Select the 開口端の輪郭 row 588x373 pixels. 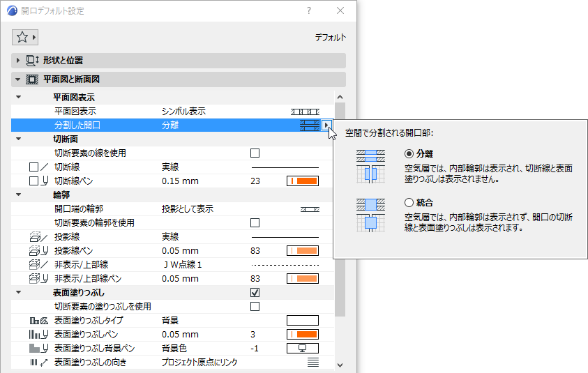coord(172,208)
